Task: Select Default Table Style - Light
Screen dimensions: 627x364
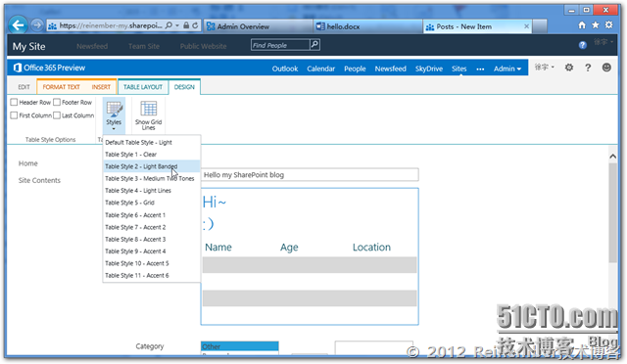Action: point(152,142)
